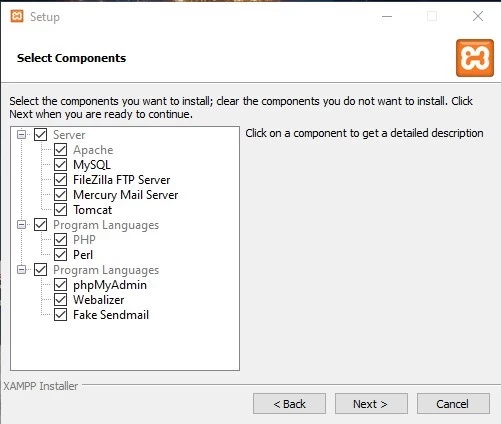Toggle the Mercury Mail Server checkbox

point(60,195)
